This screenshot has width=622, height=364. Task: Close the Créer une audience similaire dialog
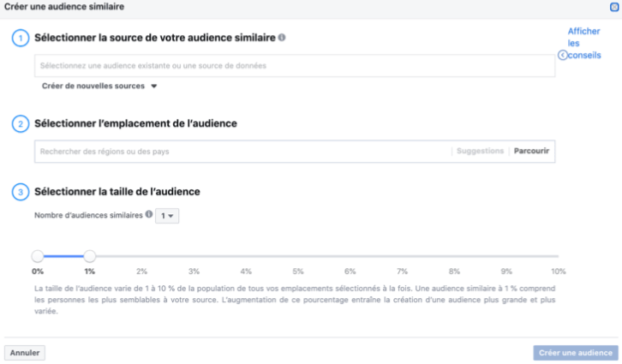614,7
